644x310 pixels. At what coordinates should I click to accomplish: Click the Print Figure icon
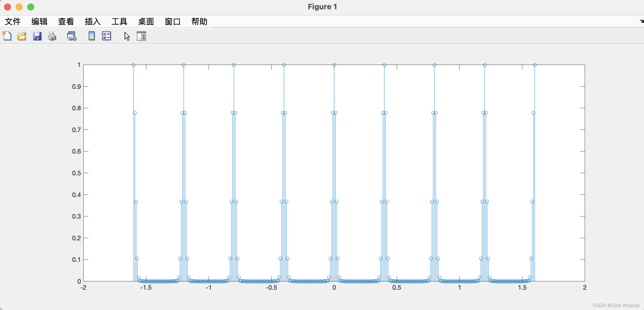coord(52,36)
